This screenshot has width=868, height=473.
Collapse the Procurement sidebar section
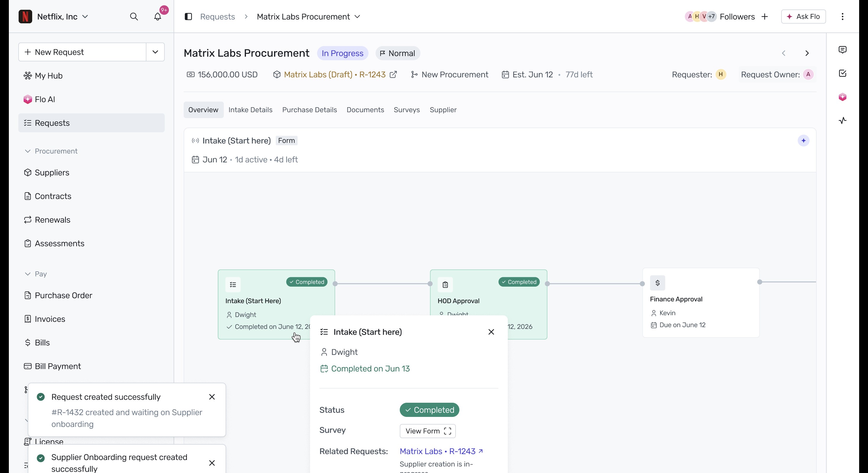coord(28,151)
